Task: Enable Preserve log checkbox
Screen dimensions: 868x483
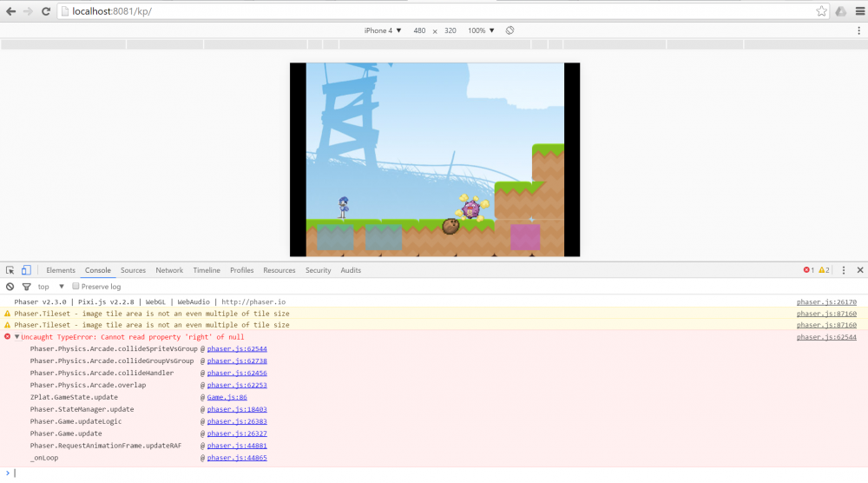Action: pos(76,287)
